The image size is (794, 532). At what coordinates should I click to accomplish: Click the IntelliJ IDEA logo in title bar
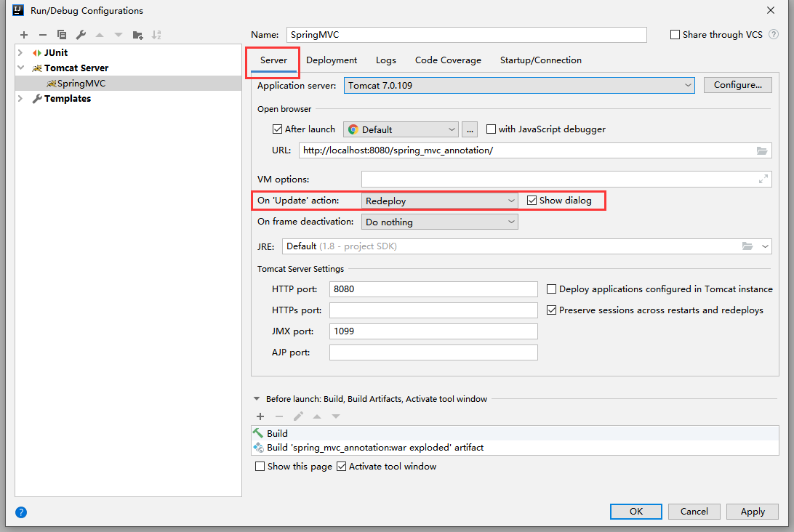pos(18,10)
